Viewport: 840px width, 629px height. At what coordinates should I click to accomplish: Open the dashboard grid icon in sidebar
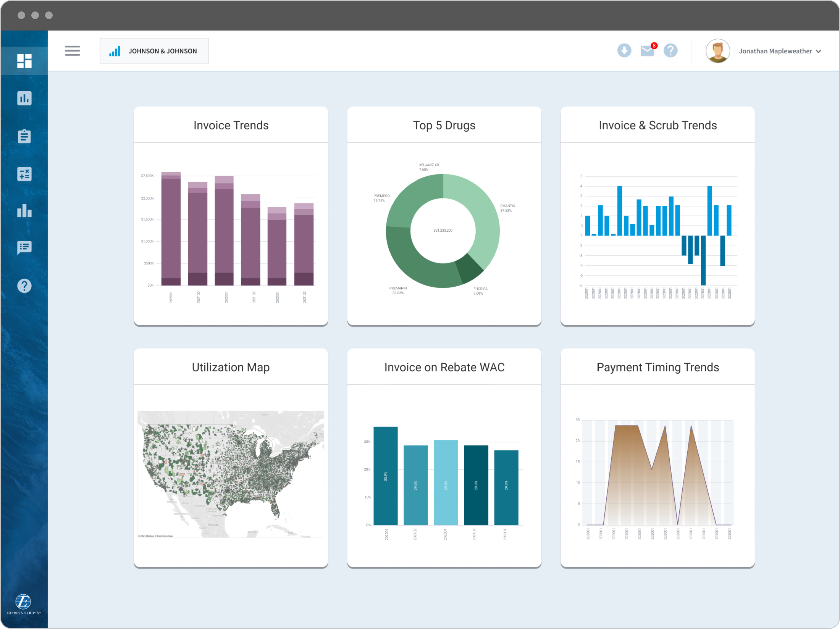tap(24, 61)
